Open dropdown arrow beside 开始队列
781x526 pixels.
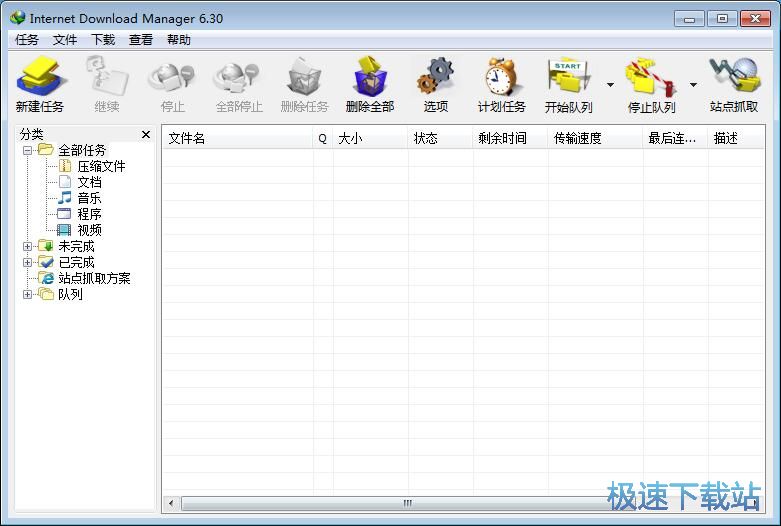(610, 85)
